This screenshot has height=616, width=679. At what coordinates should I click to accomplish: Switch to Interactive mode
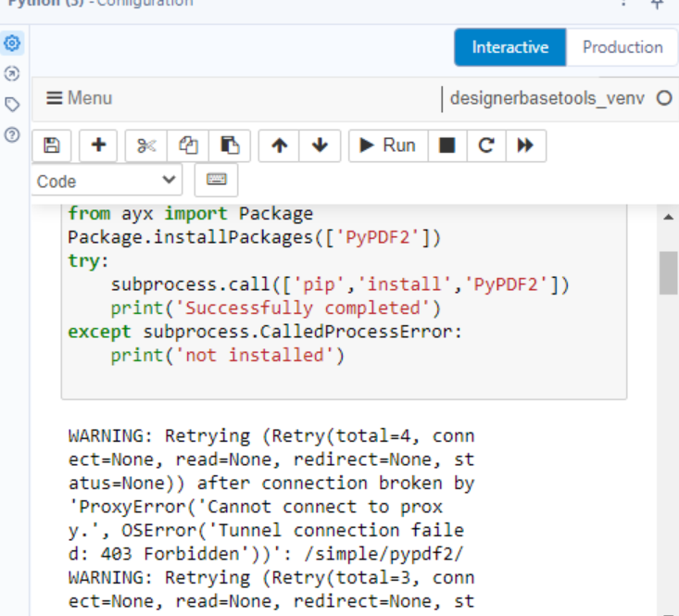point(509,47)
